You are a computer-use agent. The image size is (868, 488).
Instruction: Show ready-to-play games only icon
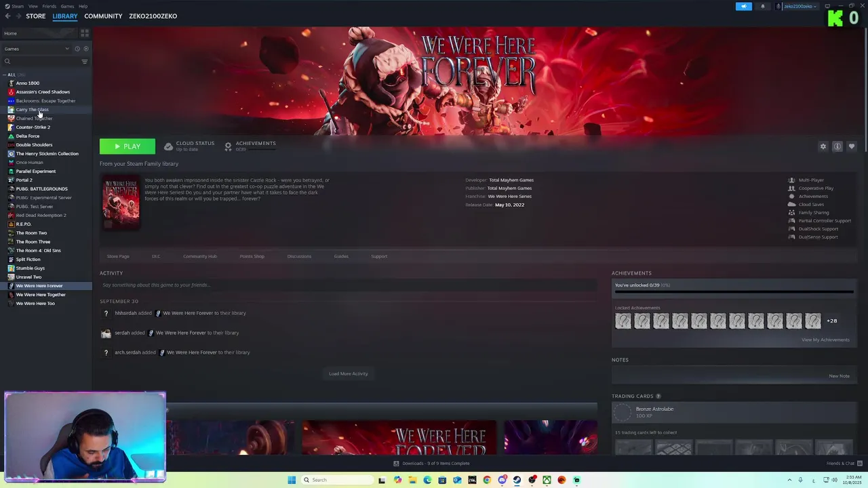point(85,49)
